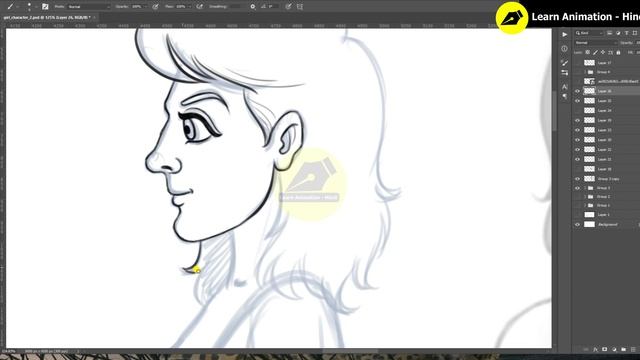Expand Group 3 folder arrow
640x360 pixels.
(585, 188)
